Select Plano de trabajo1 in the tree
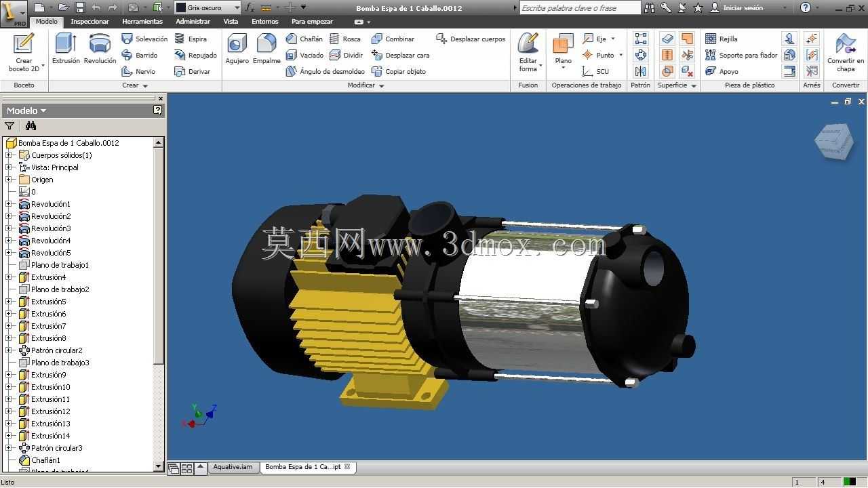The height and width of the screenshot is (488, 868). point(60,265)
